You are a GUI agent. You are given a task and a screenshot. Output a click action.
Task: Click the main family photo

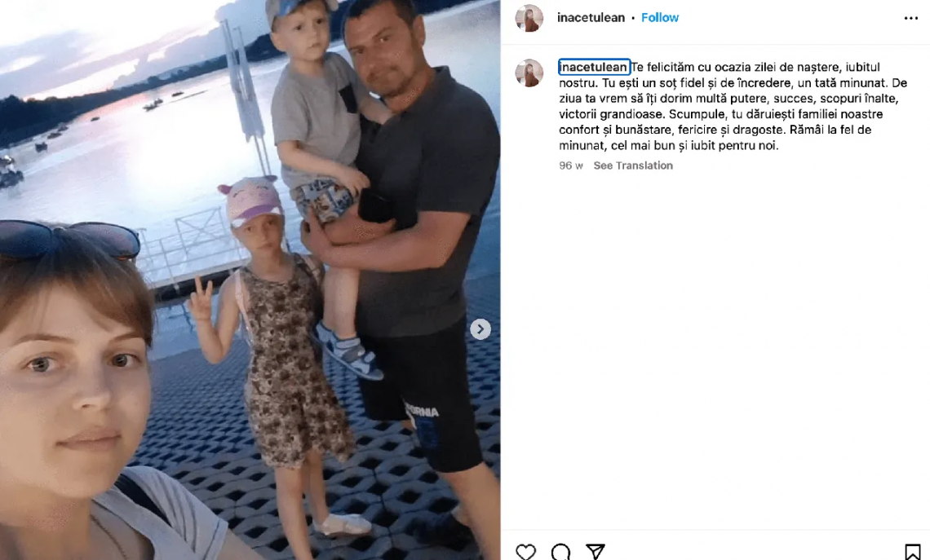[x=250, y=280]
